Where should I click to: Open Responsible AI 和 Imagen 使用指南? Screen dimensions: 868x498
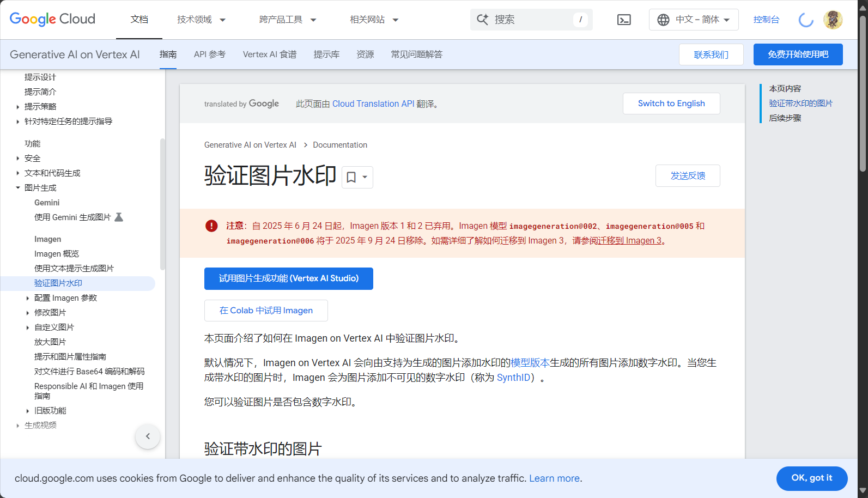pyautogui.click(x=89, y=391)
